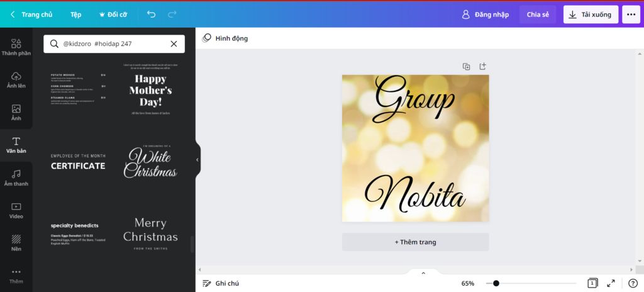The height and width of the screenshot is (292, 644).
Task: Click the 65% zoom level value
Action: pyautogui.click(x=467, y=283)
